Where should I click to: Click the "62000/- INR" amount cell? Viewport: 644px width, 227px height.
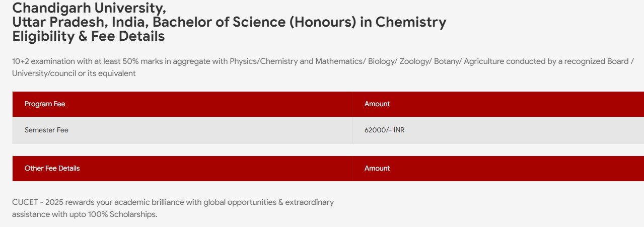384,130
